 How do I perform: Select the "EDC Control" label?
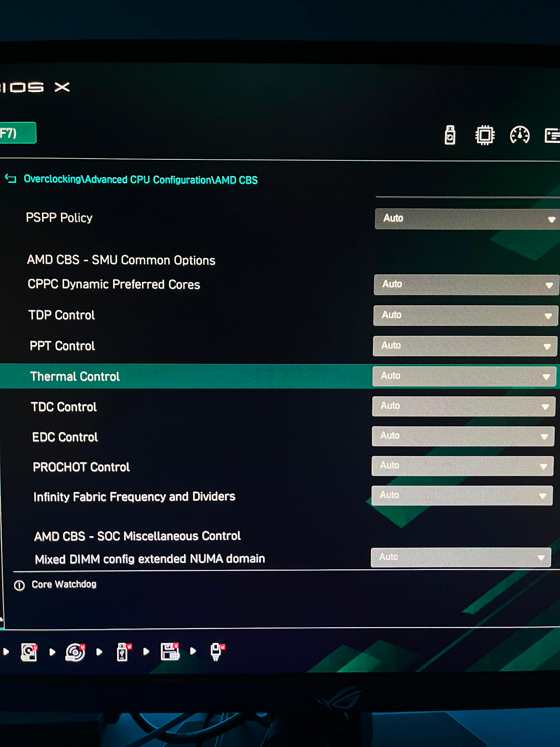click(65, 437)
